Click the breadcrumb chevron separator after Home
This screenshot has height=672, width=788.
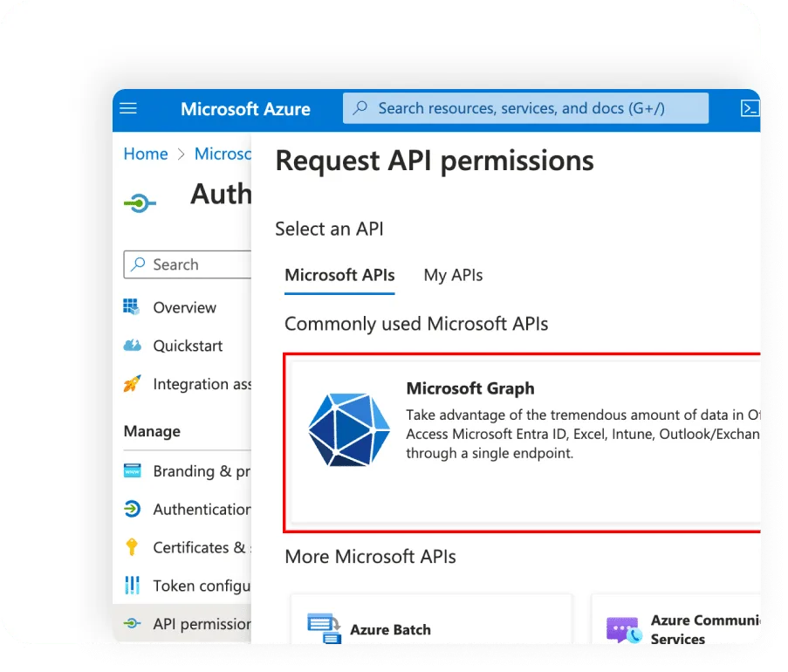pyautogui.click(x=182, y=154)
